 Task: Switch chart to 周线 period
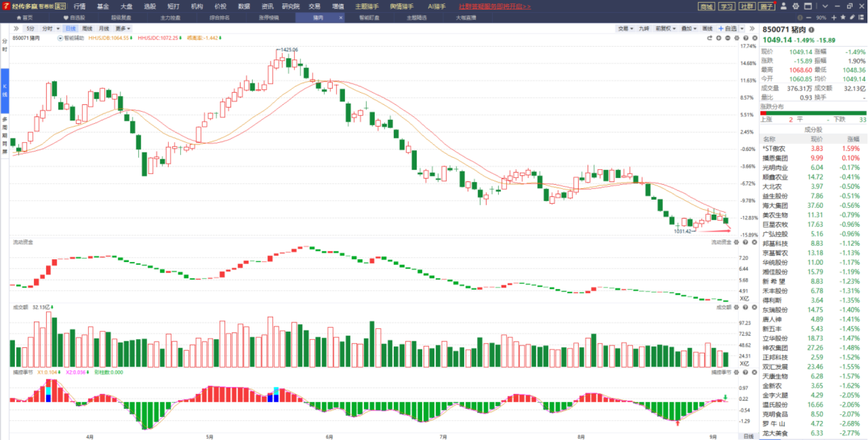pos(87,28)
